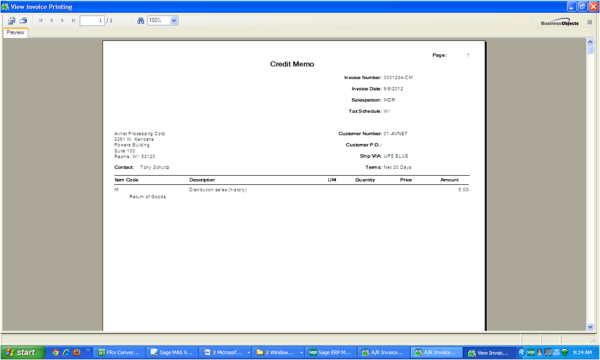The width and height of the screenshot is (600, 360).
Task: Expand hidden system tray icons arrow
Action: (522, 352)
